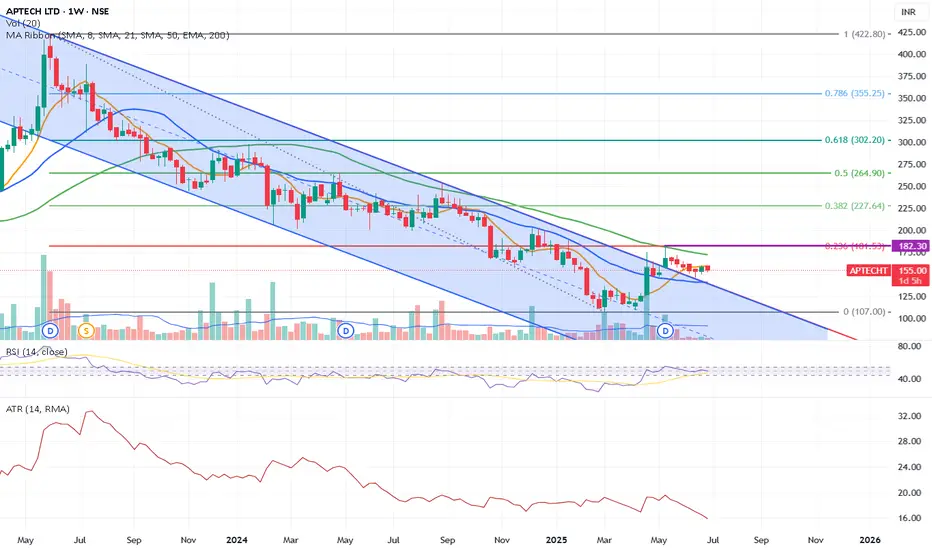Click the 350.00 price scale value
The image size is (932, 550).
(912, 98)
